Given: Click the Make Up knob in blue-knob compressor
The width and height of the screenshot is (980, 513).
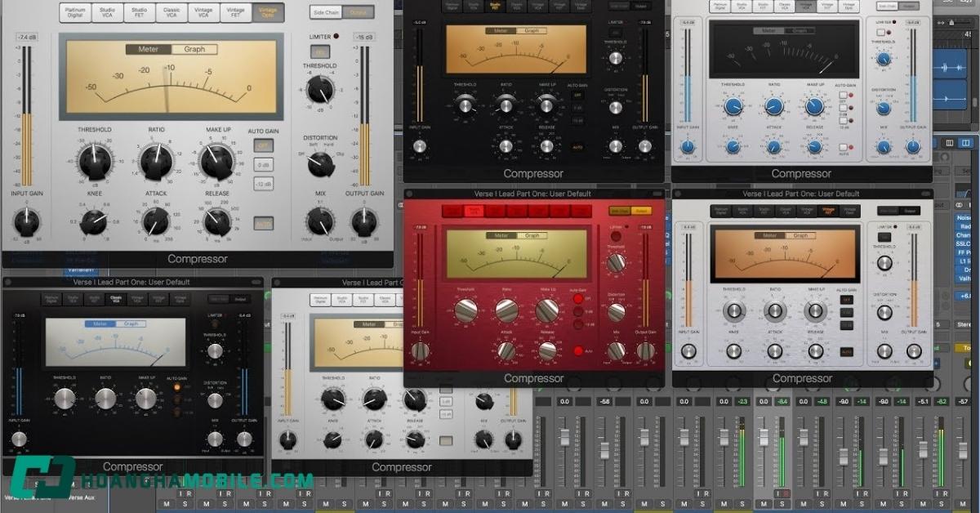Looking at the screenshot, I should (x=813, y=106).
